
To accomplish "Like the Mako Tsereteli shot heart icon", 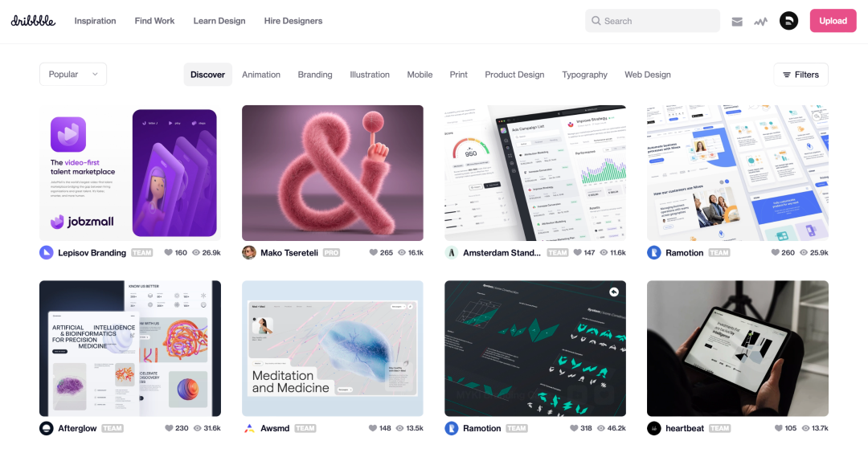I will tap(373, 253).
